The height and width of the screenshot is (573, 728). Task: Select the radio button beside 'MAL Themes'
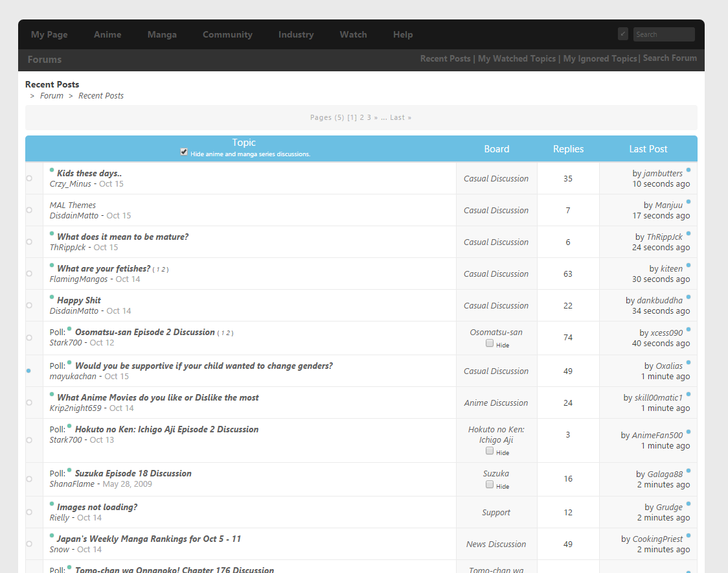[28, 209]
